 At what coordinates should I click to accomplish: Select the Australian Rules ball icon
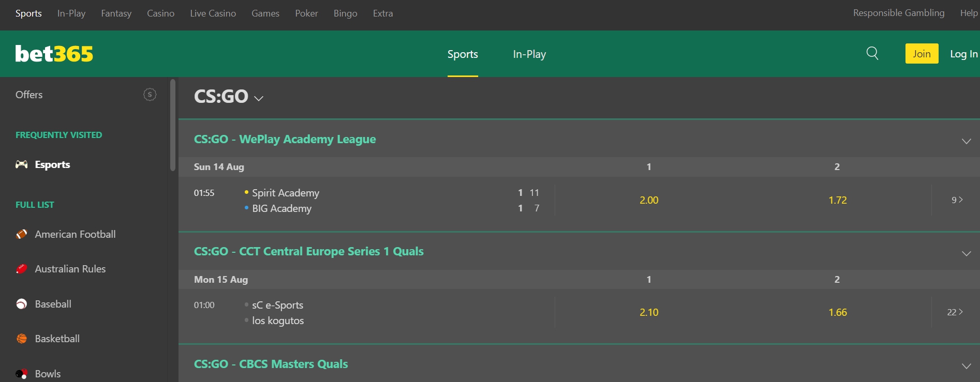[22, 269]
